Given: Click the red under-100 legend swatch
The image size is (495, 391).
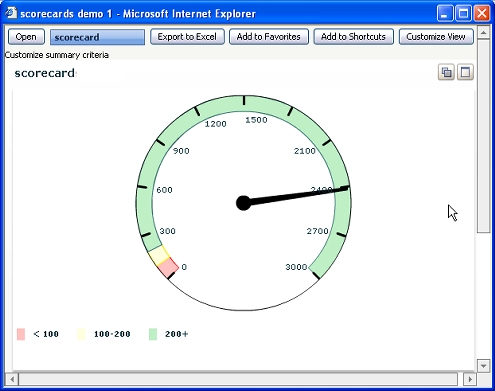Looking at the screenshot, I should click(21, 334).
